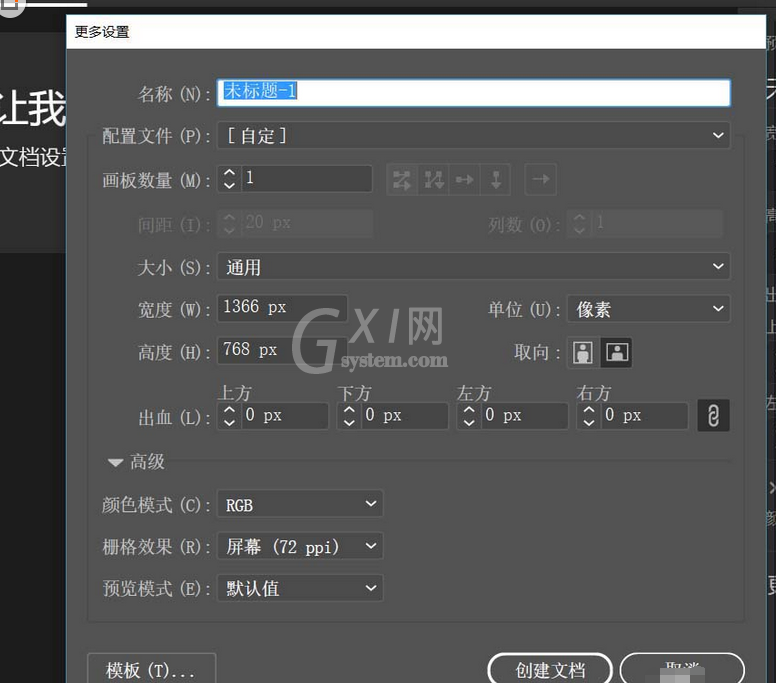776x683 pixels.
Task: Open the 颜色模式 dropdown showing RGB
Action: pos(300,504)
